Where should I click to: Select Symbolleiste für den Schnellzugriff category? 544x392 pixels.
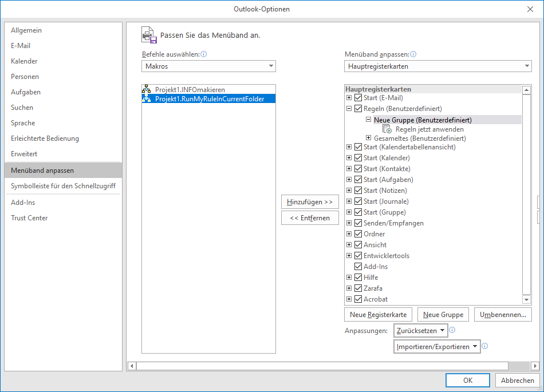[x=63, y=186]
